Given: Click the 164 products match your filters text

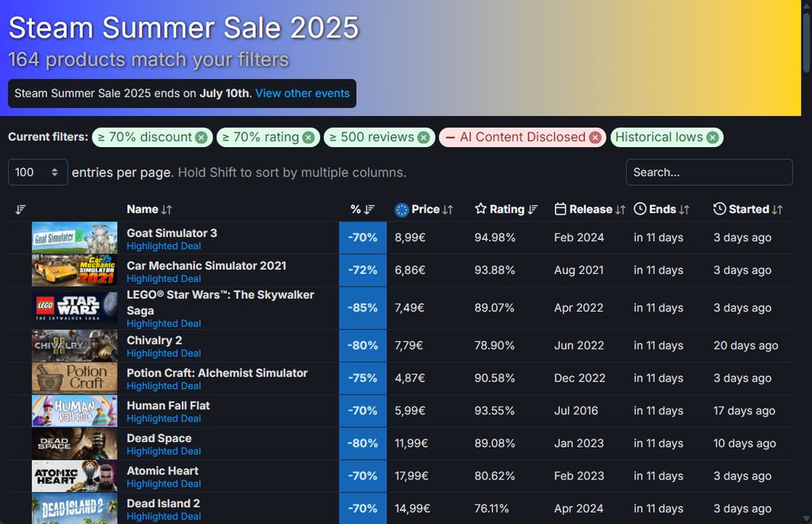Looking at the screenshot, I should point(149,59).
